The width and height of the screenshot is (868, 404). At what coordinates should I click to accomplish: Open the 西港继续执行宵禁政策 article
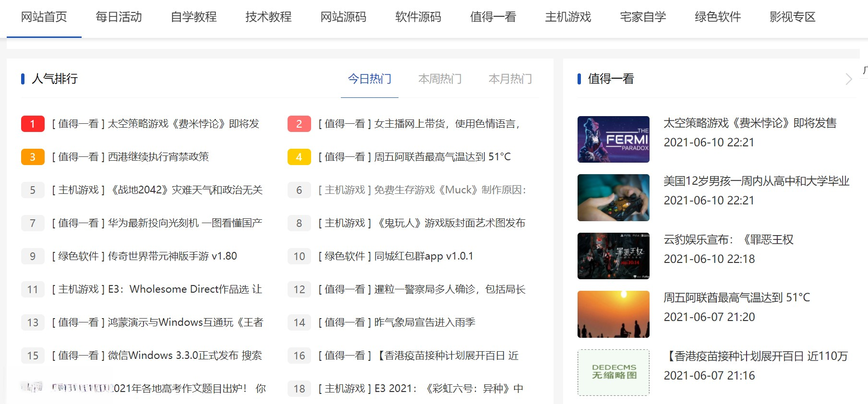click(x=158, y=157)
